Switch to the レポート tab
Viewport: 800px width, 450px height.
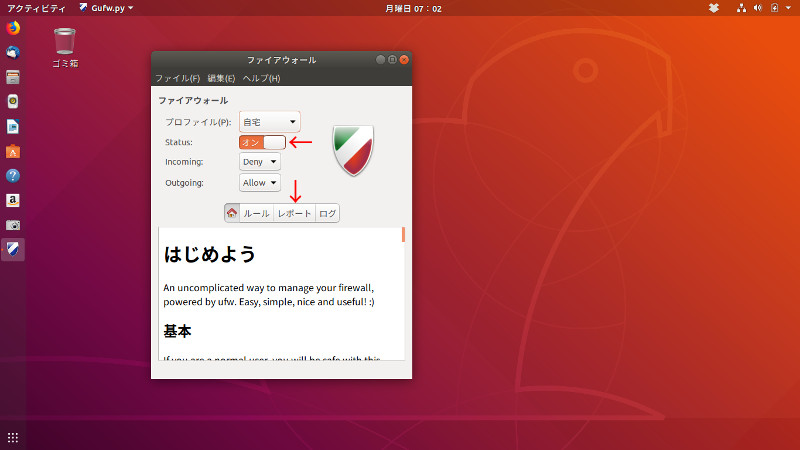294,213
